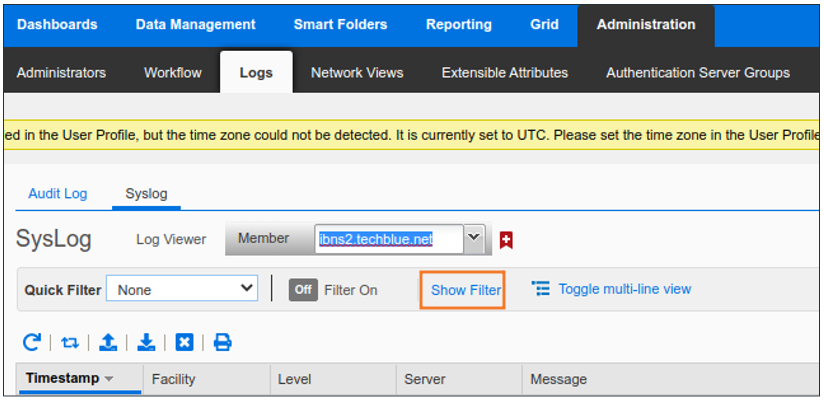The height and width of the screenshot is (401, 824).
Task: Click the download arrow icon
Action: pyautogui.click(x=146, y=342)
